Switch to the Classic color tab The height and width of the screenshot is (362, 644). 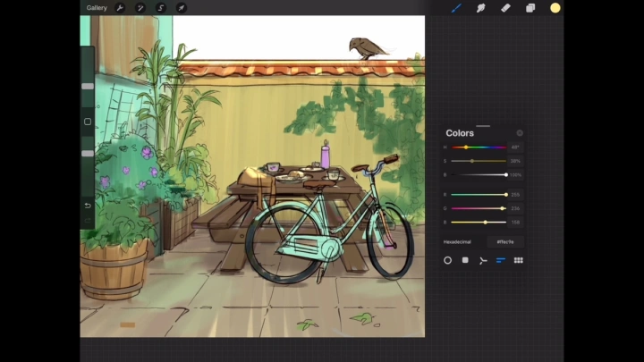(465, 260)
